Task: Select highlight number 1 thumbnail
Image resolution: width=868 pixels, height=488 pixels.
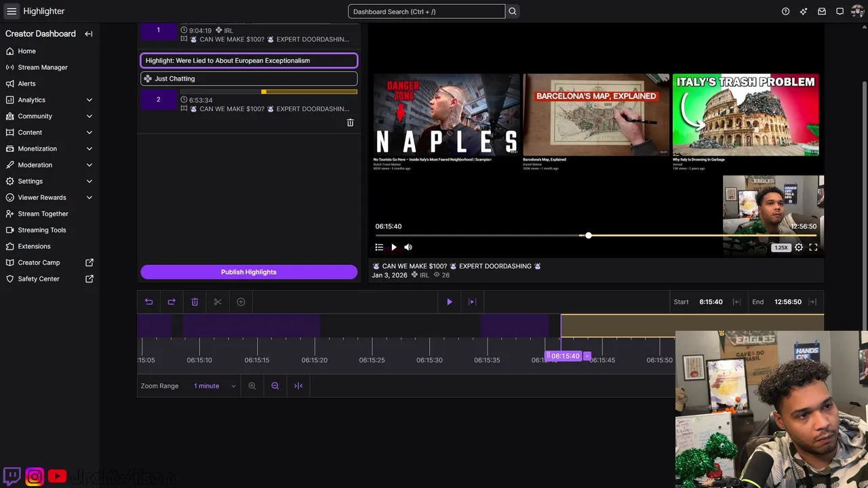Action: [159, 30]
